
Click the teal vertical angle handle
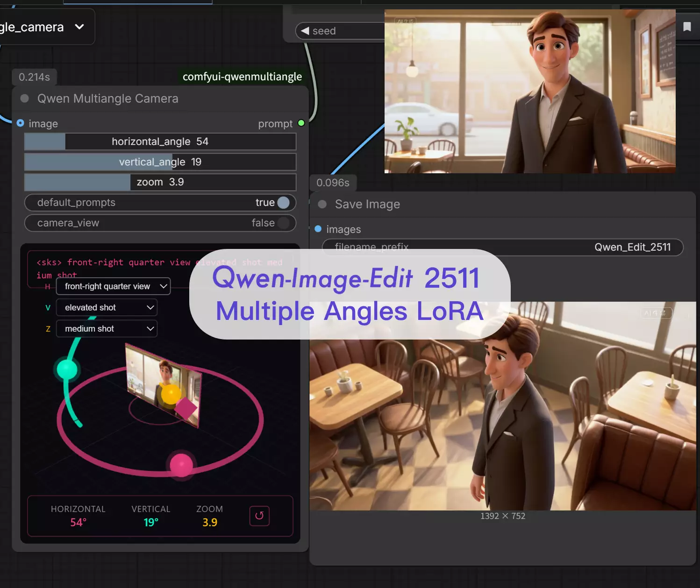67,369
